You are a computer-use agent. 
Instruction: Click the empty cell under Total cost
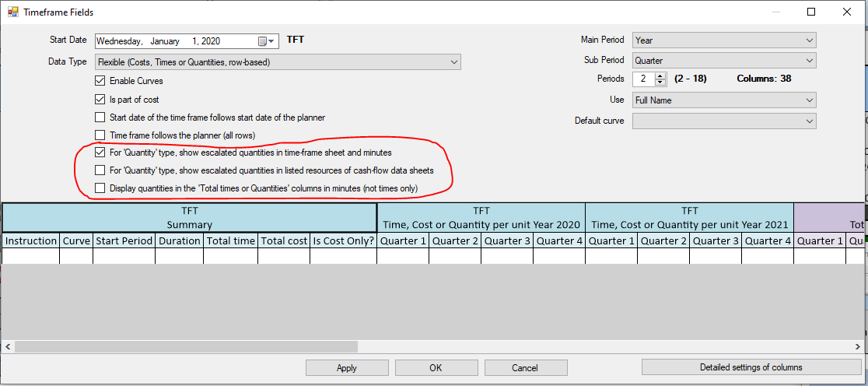click(x=284, y=256)
